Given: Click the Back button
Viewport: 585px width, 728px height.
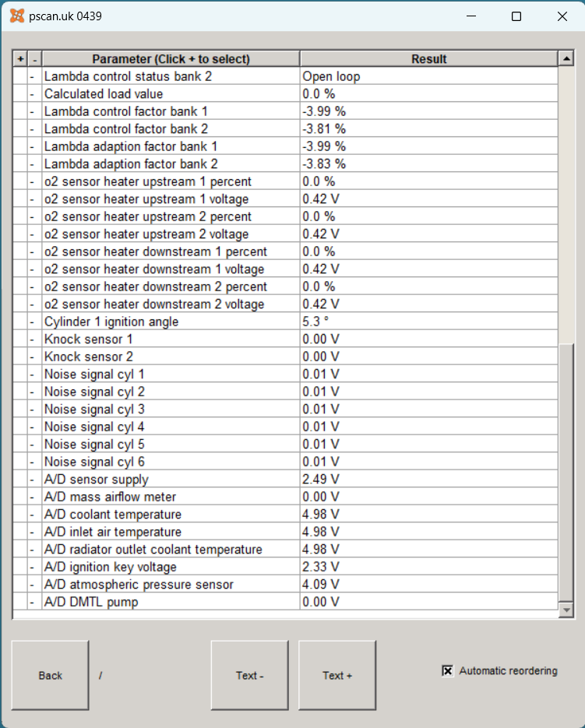Looking at the screenshot, I should [50, 675].
